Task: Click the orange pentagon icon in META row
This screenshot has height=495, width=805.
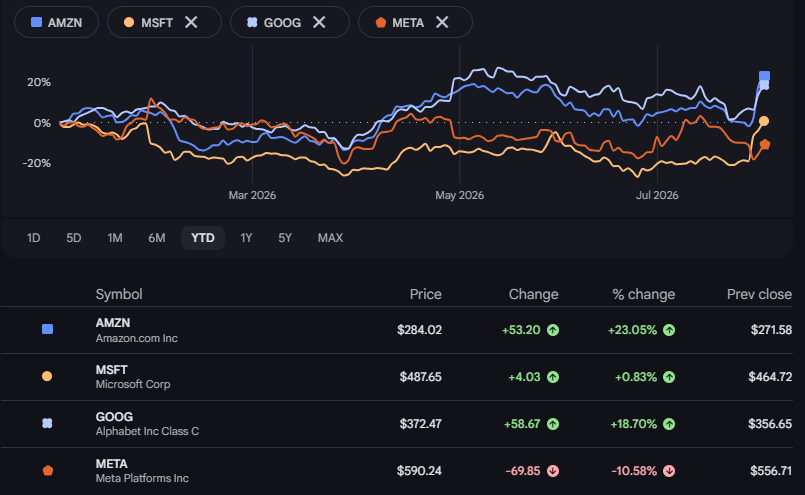Action: click(48, 470)
